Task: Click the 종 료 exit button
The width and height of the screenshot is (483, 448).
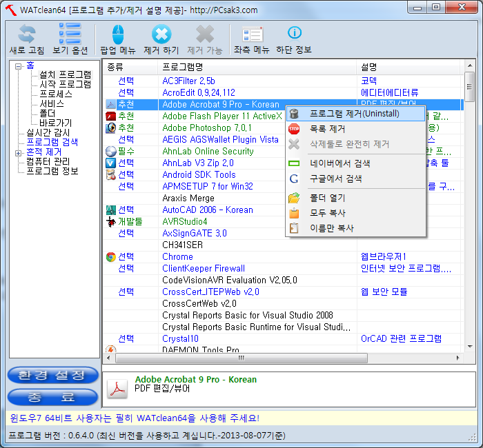Action: (52, 397)
